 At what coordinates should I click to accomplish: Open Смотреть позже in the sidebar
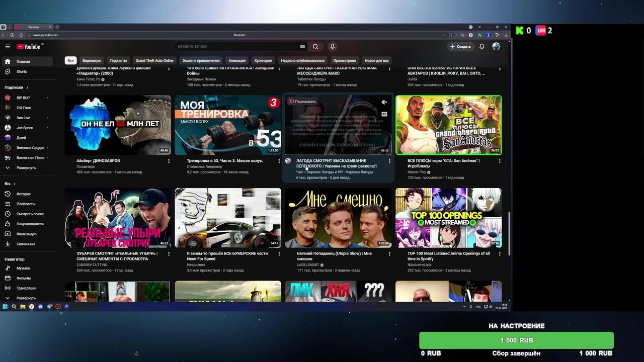click(26, 214)
